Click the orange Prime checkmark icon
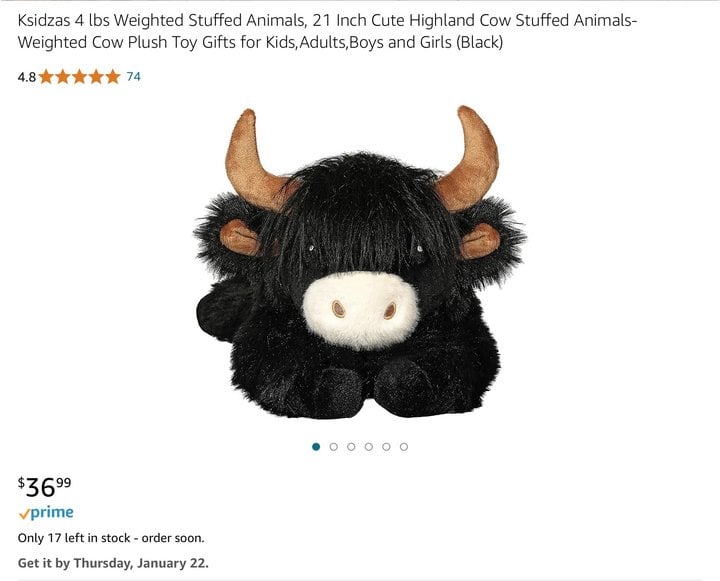 pyautogui.click(x=24, y=514)
